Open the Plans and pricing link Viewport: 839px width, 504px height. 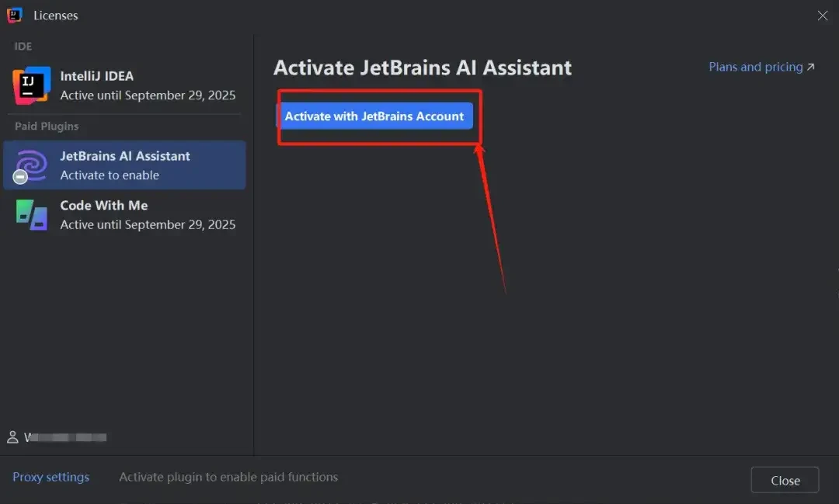755,67
